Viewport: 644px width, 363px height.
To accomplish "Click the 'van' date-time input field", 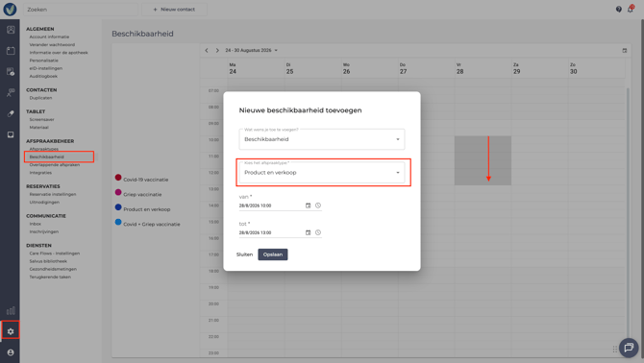I will (x=271, y=206).
